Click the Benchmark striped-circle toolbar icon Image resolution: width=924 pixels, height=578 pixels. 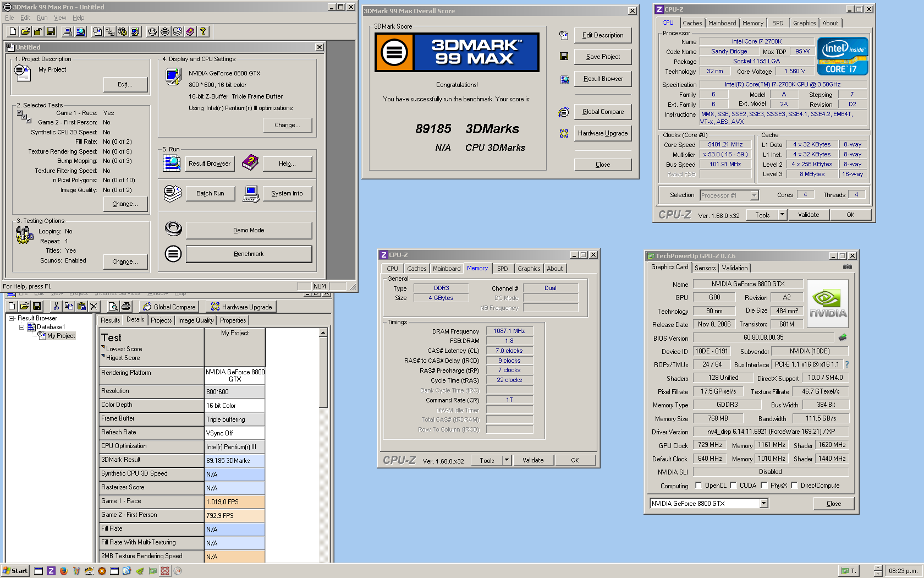(165, 31)
